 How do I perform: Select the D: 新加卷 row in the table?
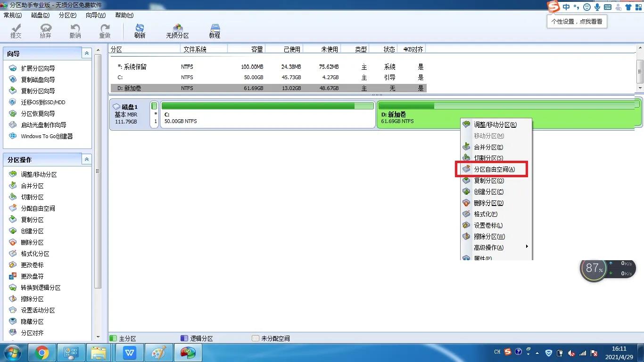[x=268, y=88]
